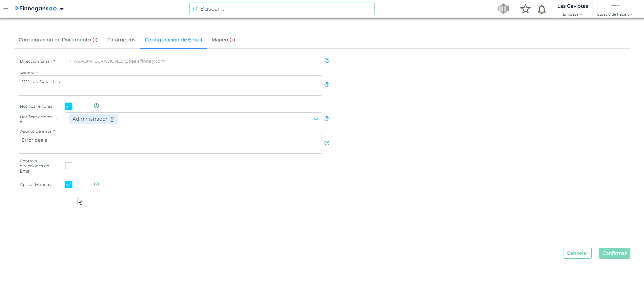Viewport: 644px width, 304px height.
Task: Open the hamburger navigation menu
Action: tap(6, 9)
